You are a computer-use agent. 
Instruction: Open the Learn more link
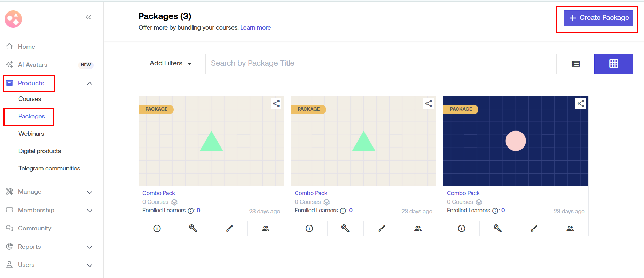point(255,27)
